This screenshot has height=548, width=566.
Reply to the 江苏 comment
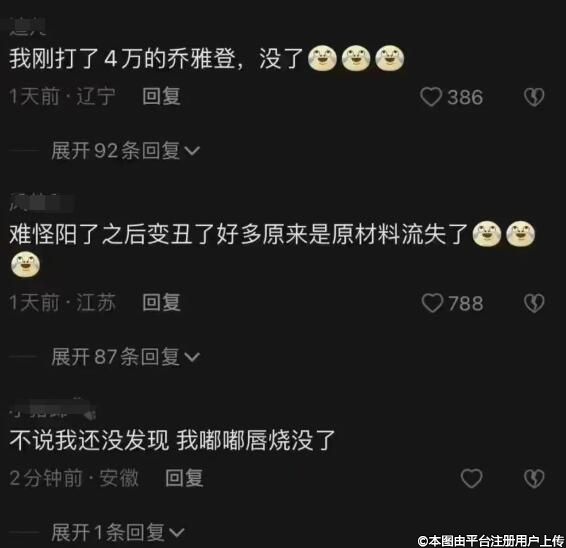[161, 302]
